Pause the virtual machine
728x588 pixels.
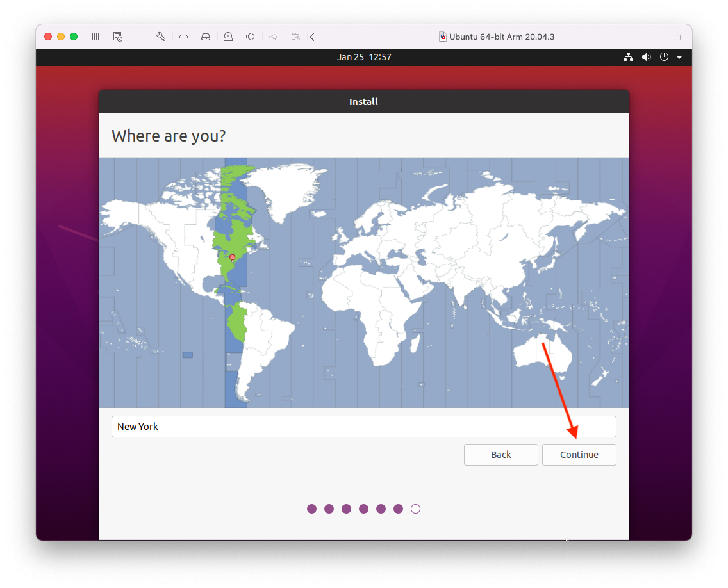(x=95, y=37)
